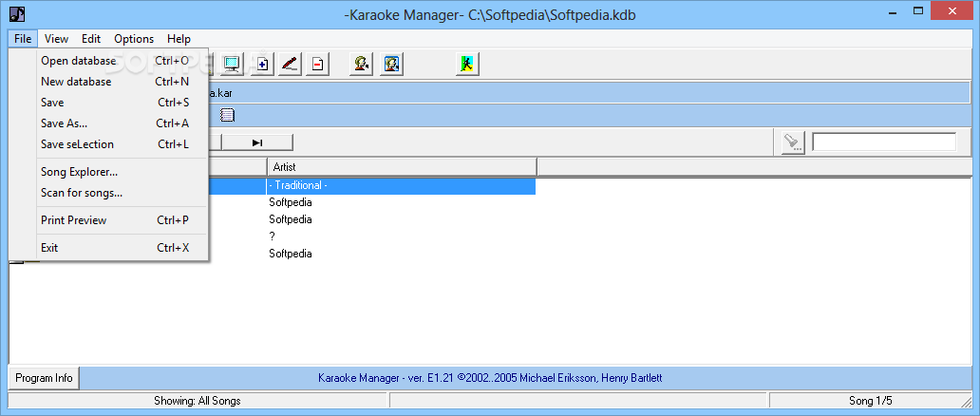Select the '?' artist row
Viewport: 980px width, 416px height.
272,236
